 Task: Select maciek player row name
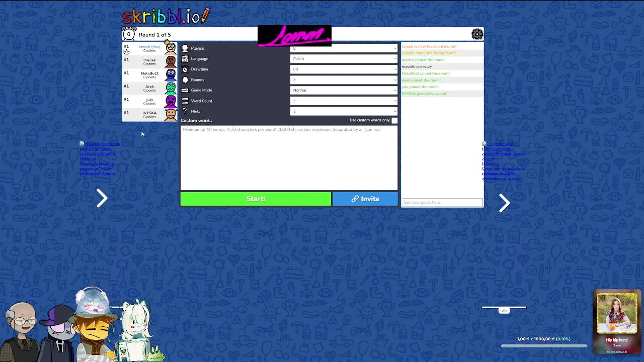149,60
